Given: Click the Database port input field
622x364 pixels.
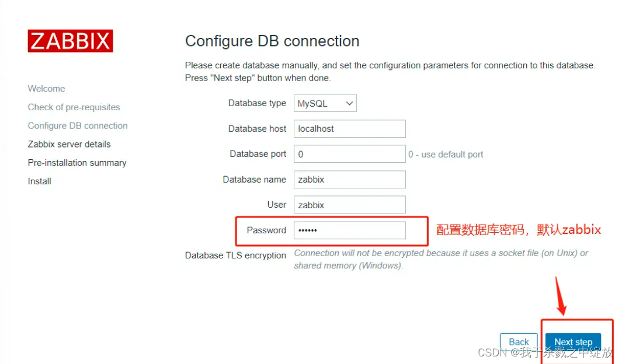Looking at the screenshot, I should pyautogui.click(x=349, y=154).
